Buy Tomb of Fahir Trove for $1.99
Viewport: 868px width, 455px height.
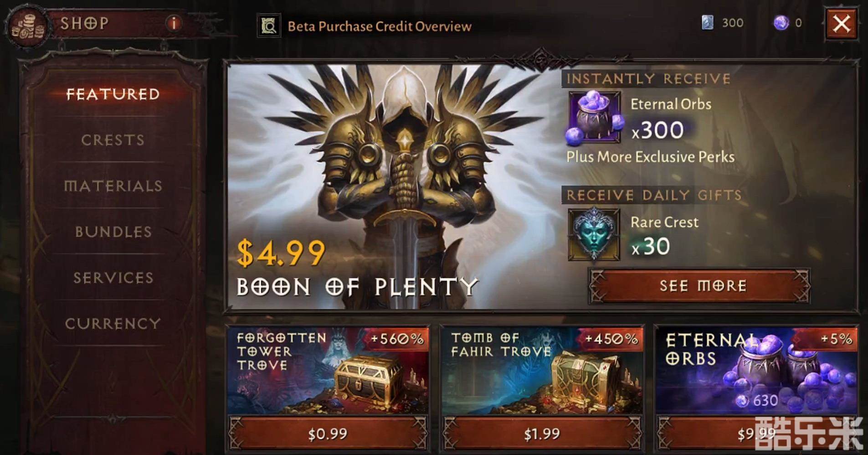coord(542,434)
